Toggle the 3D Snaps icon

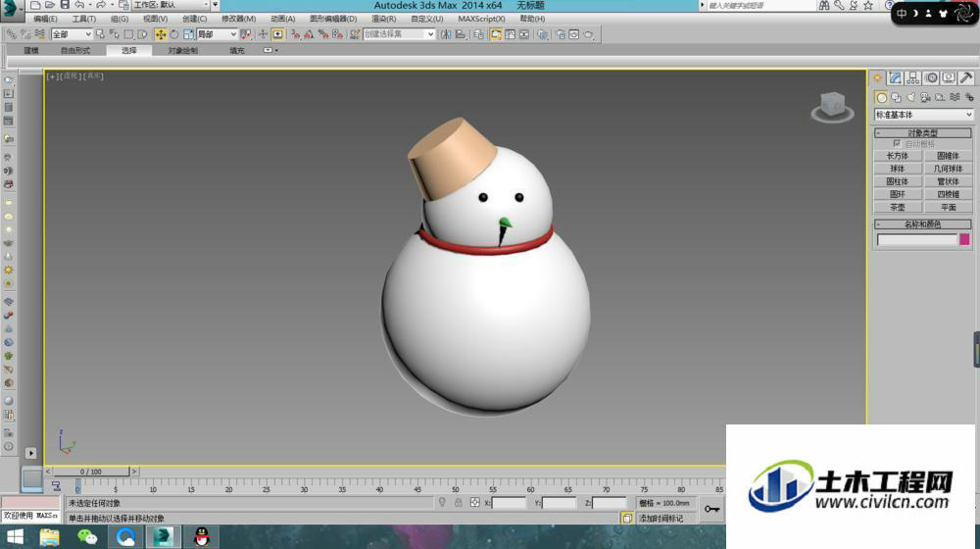click(x=296, y=34)
